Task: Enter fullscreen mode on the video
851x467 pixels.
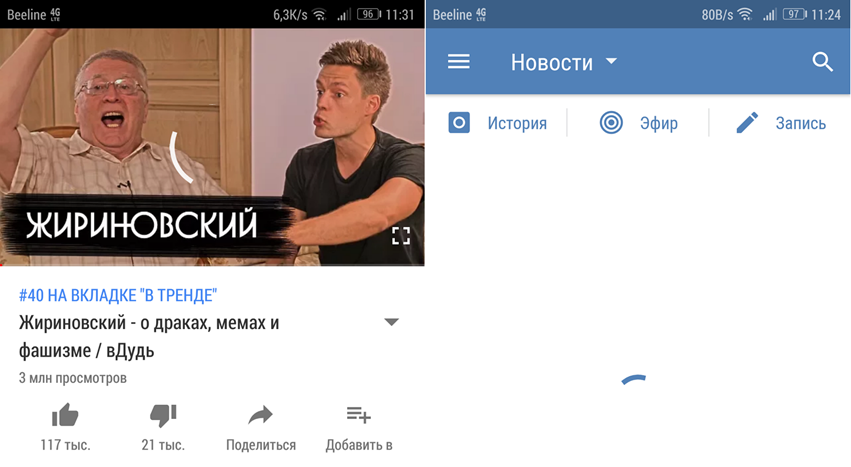Action: click(x=401, y=236)
